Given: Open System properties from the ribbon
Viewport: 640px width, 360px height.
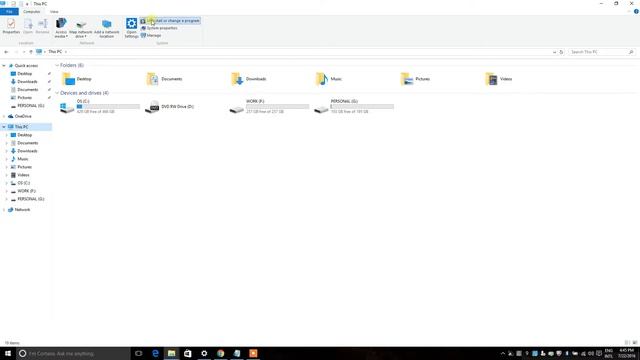Looking at the screenshot, I should click(x=159, y=28).
